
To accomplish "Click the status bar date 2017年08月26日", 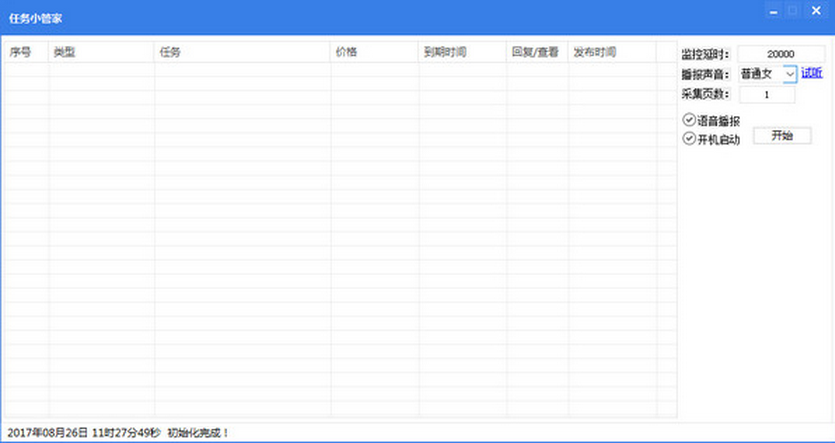I will pos(47,433).
